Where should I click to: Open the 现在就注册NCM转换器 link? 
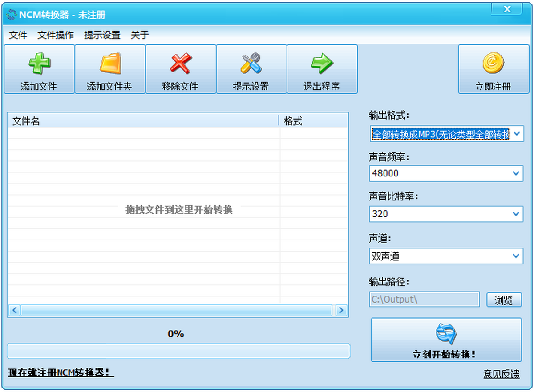click(x=61, y=372)
